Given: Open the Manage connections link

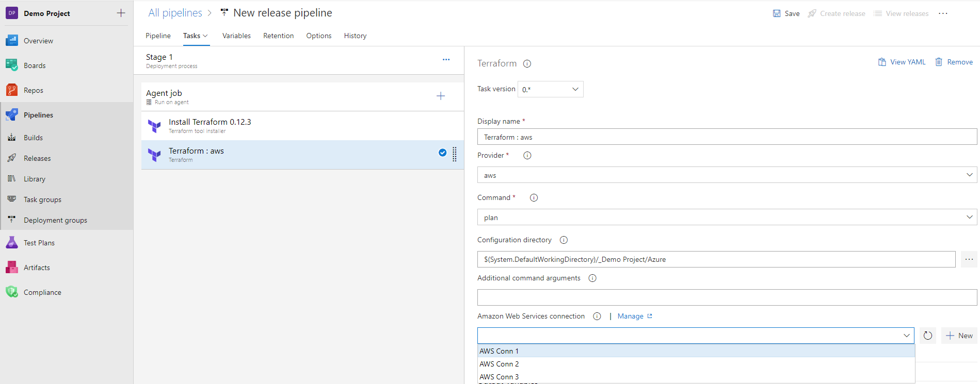Looking at the screenshot, I should point(635,316).
